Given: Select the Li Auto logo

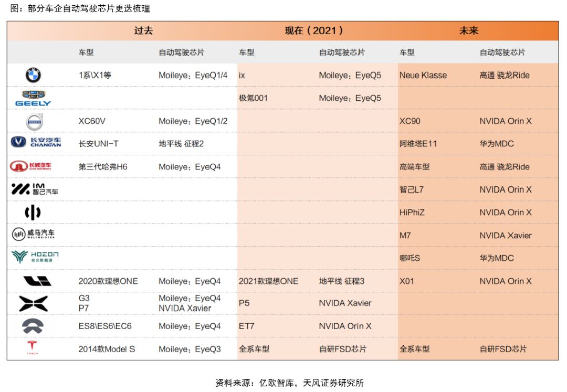Looking at the screenshot, I should (37, 281).
